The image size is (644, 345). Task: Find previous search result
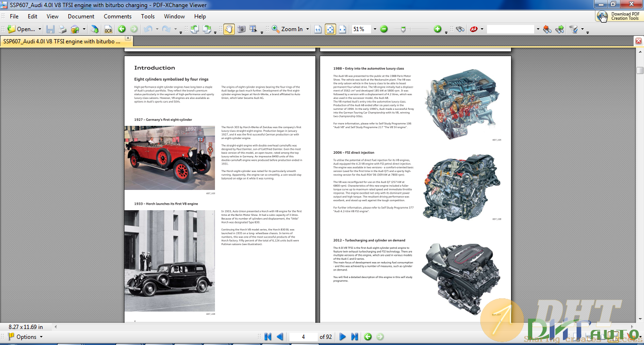[x=547, y=29]
